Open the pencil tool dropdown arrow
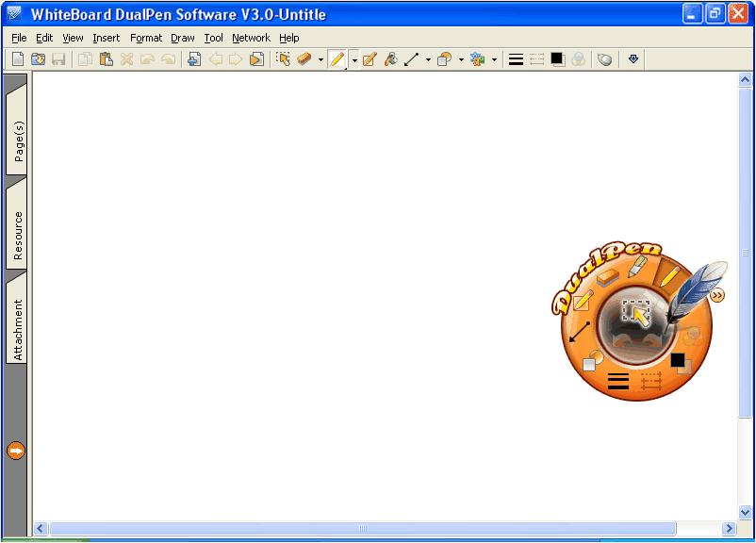 point(354,59)
